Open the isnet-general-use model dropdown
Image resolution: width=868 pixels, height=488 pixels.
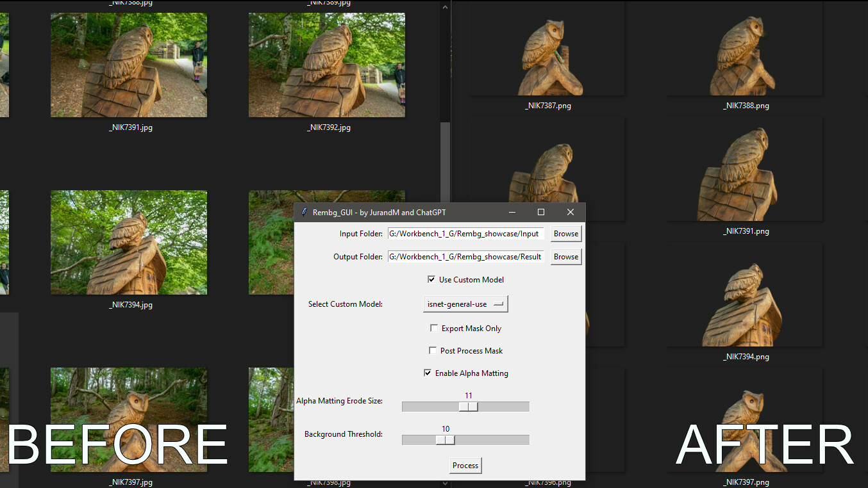(465, 304)
